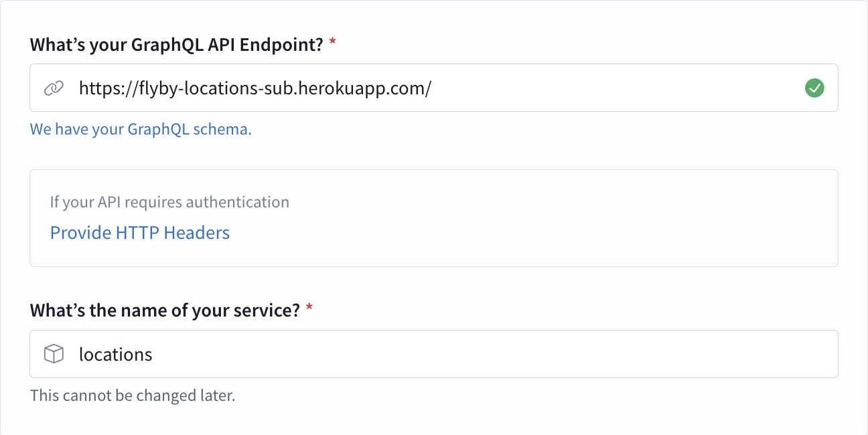Click the heroku endpoint URL text
Screen dimensions: 868x435
point(255,88)
